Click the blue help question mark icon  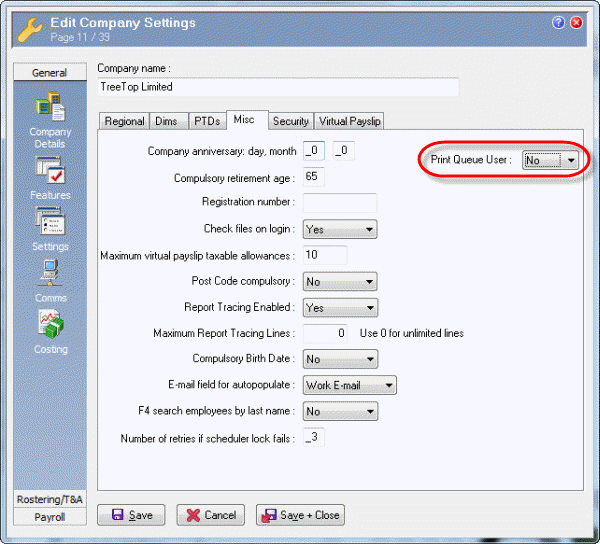[x=558, y=23]
